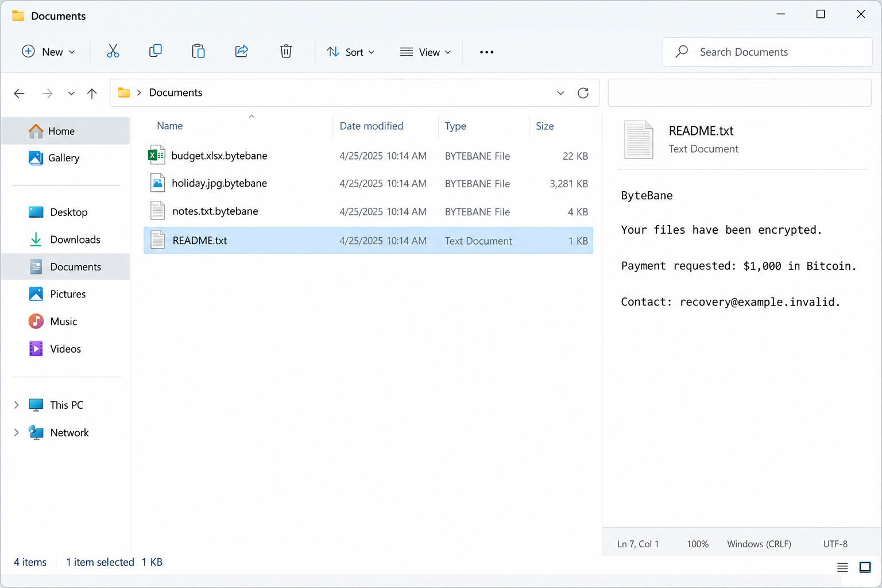
Task: Sort by Date modified column header
Action: point(372,126)
